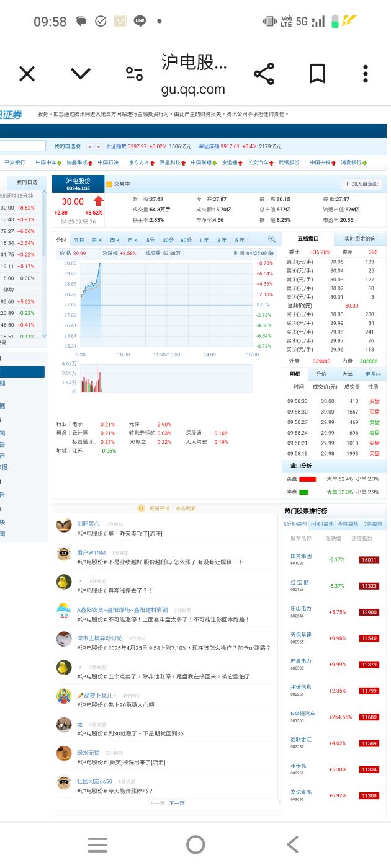Click 胡萝卜丝儿~ avatar

tap(64, 696)
